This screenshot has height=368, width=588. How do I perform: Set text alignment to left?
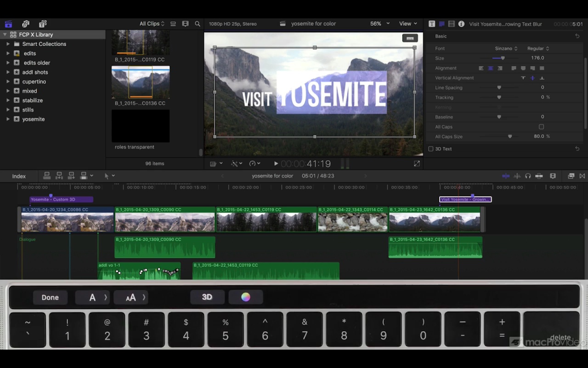point(481,68)
